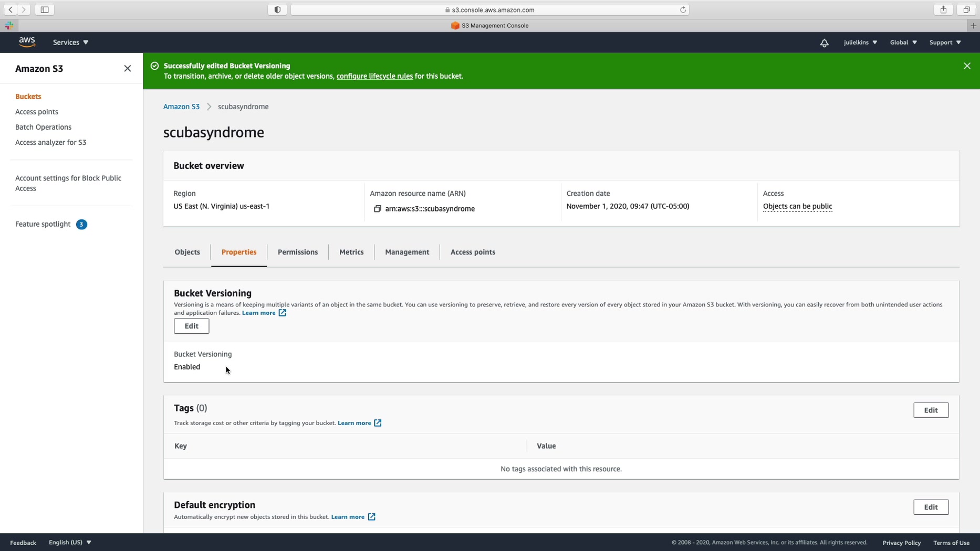Close the Amazon S3 sidebar panel
This screenshot has height=551, width=980.
coord(128,69)
